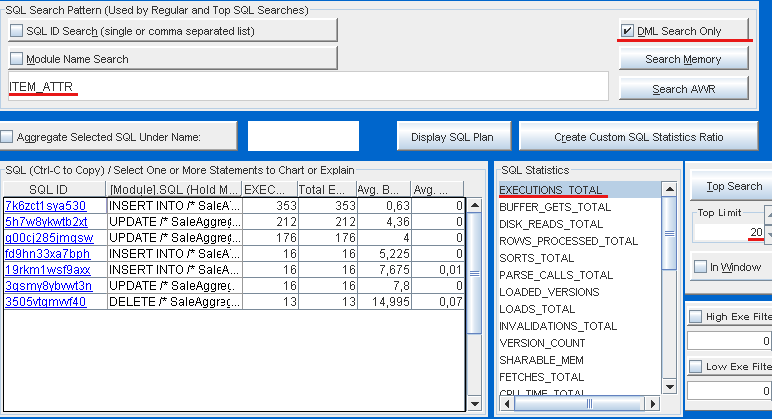Click the search pattern field containing ITEM_ATTR
Image resolution: width=772 pixels, height=419 pixels.
coord(300,87)
